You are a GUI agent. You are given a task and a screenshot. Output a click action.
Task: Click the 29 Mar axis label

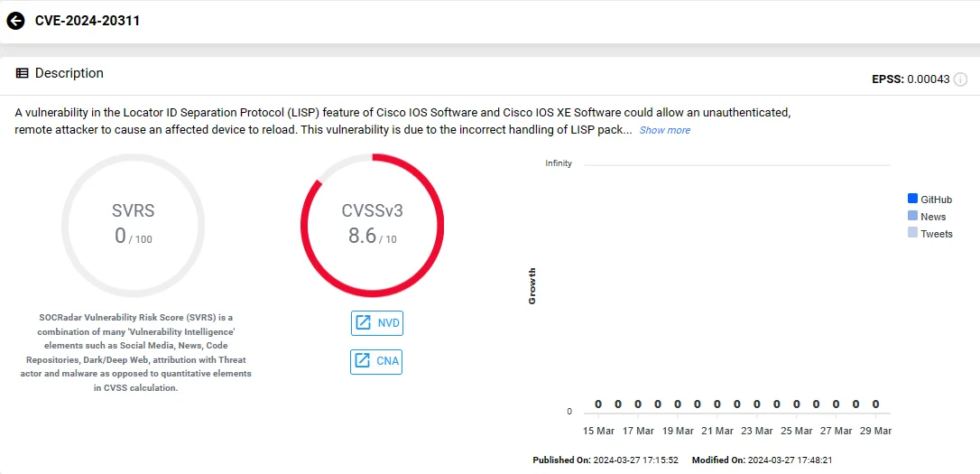pos(875,431)
